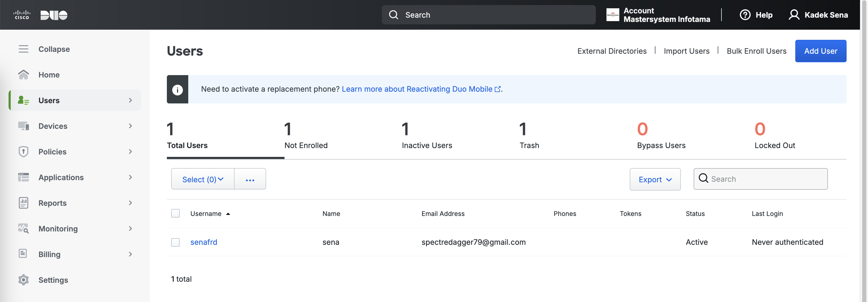Click the Help question mark icon

click(745, 15)
